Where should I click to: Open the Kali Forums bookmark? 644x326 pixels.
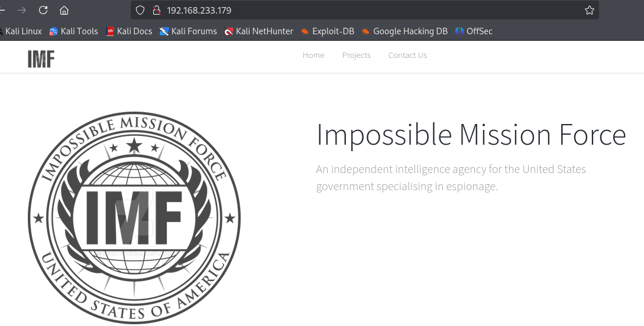[x=188, y=31]
